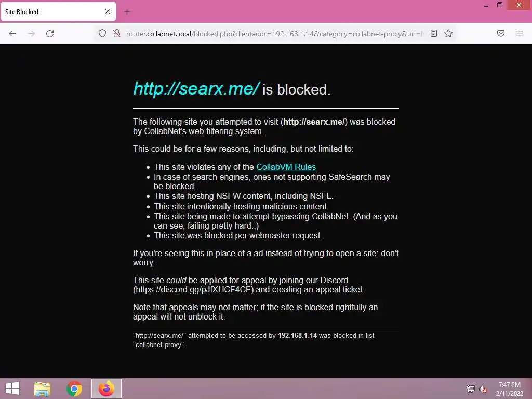Viewport: 532px width, 399px height.
Task: Reload the blocked page
Action: click(50, 34)
